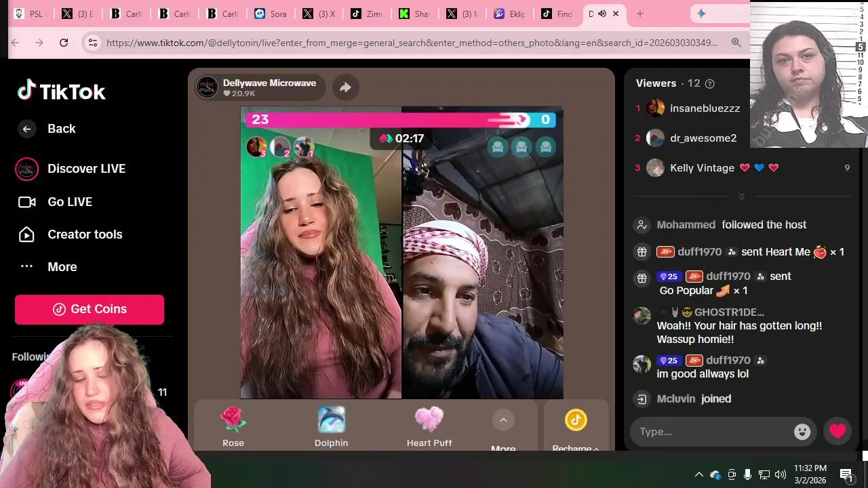
Task: Open Mohammed's name in follow message
Action: (686, 225)
